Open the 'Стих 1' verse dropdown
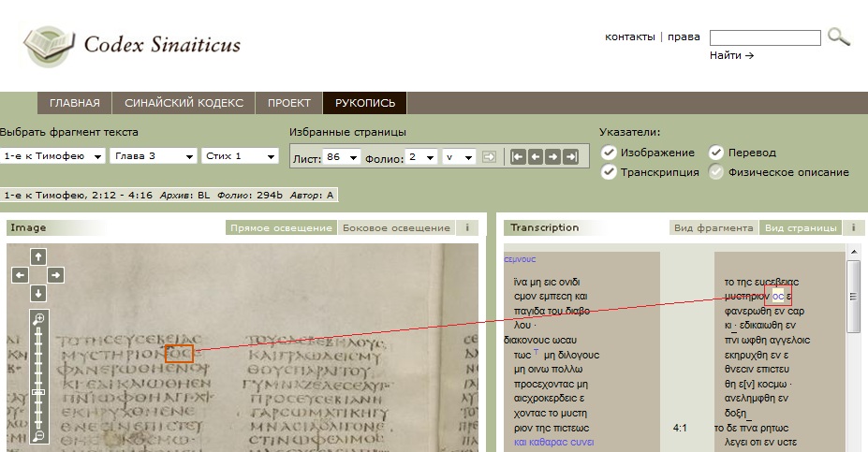868x452 pixels. 239,156
